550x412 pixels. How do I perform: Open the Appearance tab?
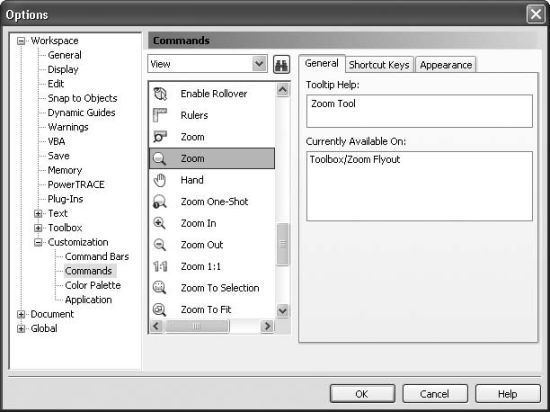click(x=446, y=65)
